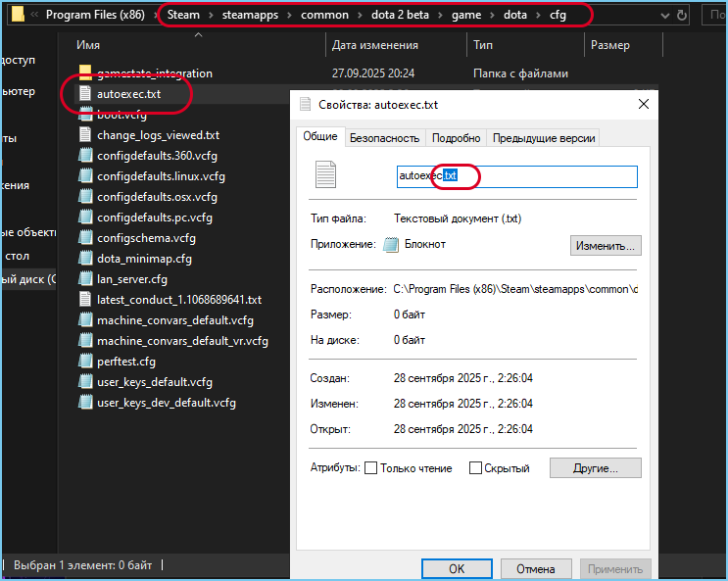Select the lan_server.cfg file name
This screenshot has height=581, width=728.
pos(132,279)
